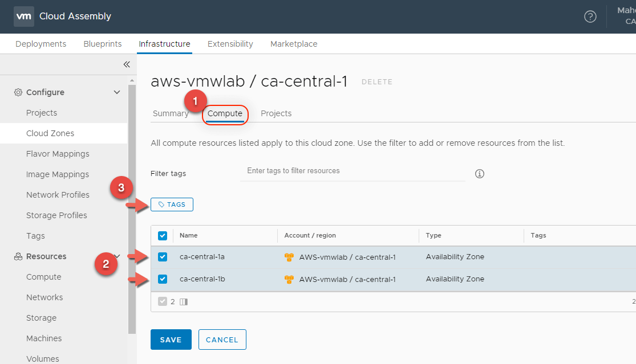Click the VMware vm logo icon
The height and width of the screenshot is (364, 636).
tap(23, 17)
